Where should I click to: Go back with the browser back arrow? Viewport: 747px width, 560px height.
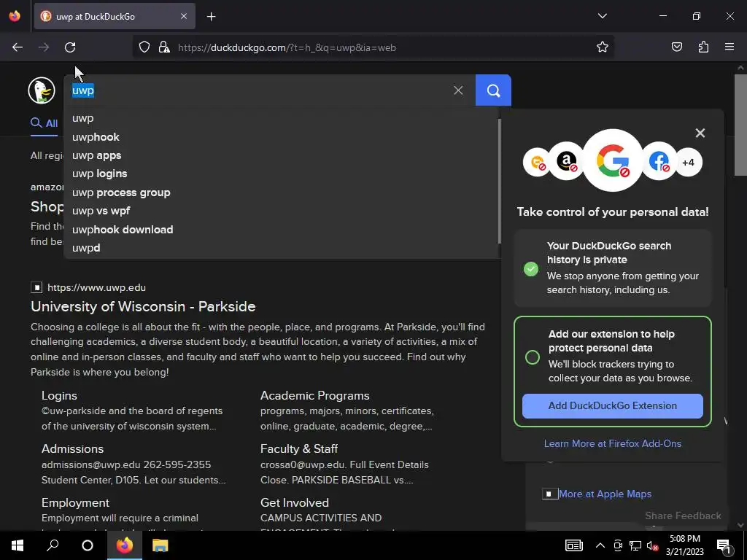point(18,47)
